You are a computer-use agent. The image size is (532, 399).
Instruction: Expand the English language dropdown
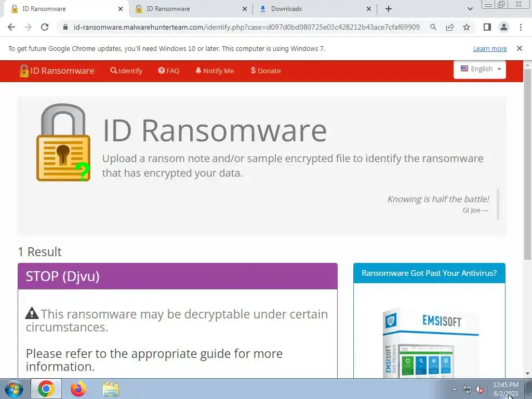click(480, 69)
